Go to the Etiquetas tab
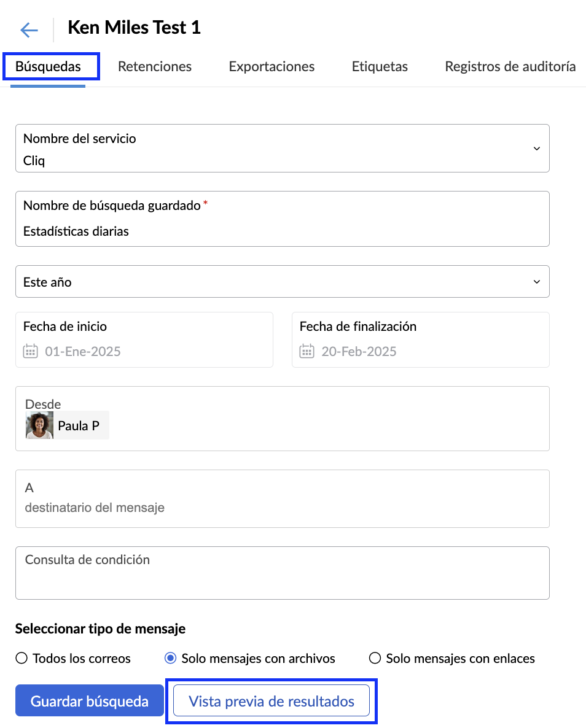The image size is (586, 728). pyautogui.click(x=380, y=66)
